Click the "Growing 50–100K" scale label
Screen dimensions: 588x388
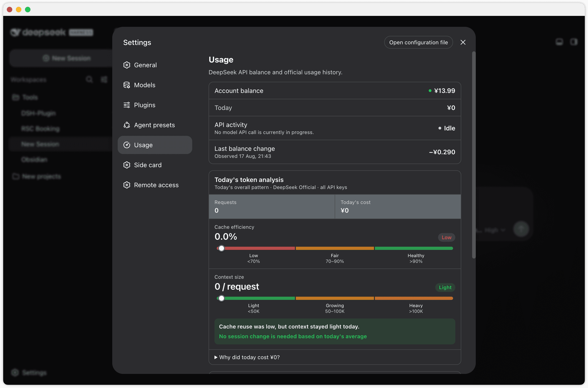(x=335, y=308)
